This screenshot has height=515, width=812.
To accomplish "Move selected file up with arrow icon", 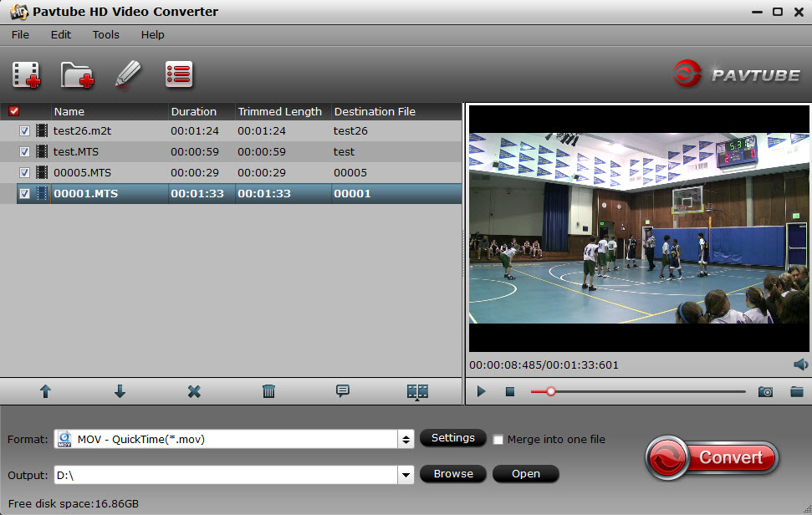I will 45,390.
